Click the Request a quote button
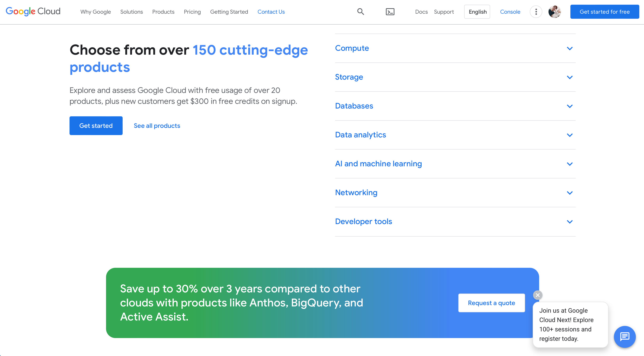The width and height of the screenshot is (644, 356). [491, 303]
